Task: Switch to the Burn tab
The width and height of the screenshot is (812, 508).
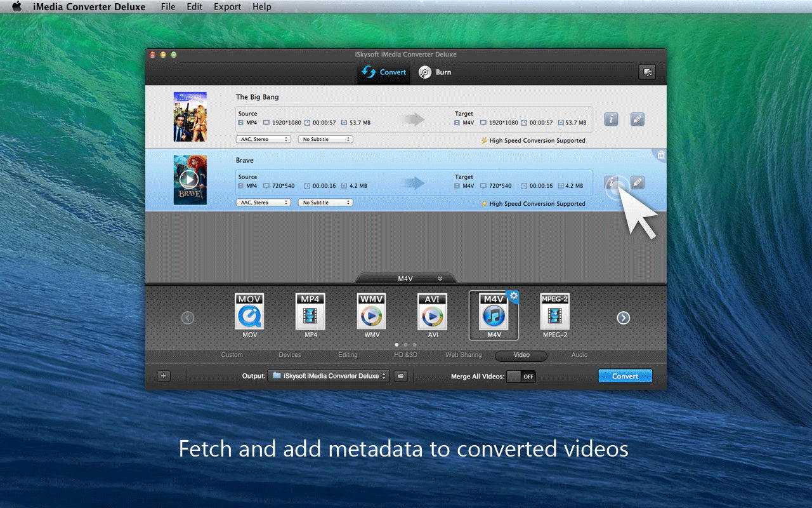Action: click(x=435, y=72)
